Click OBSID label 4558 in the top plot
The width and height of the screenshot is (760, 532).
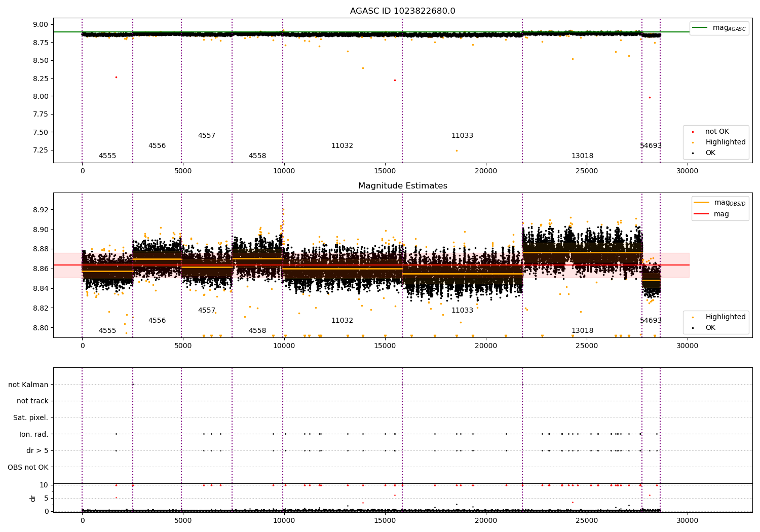click(257, 156)
